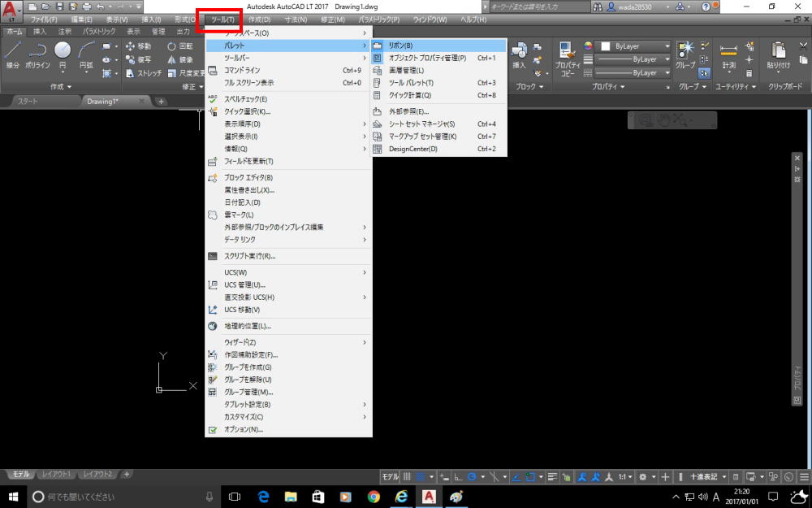Click the Stretch (ストレッチ) tool

[x=144, y=73]
